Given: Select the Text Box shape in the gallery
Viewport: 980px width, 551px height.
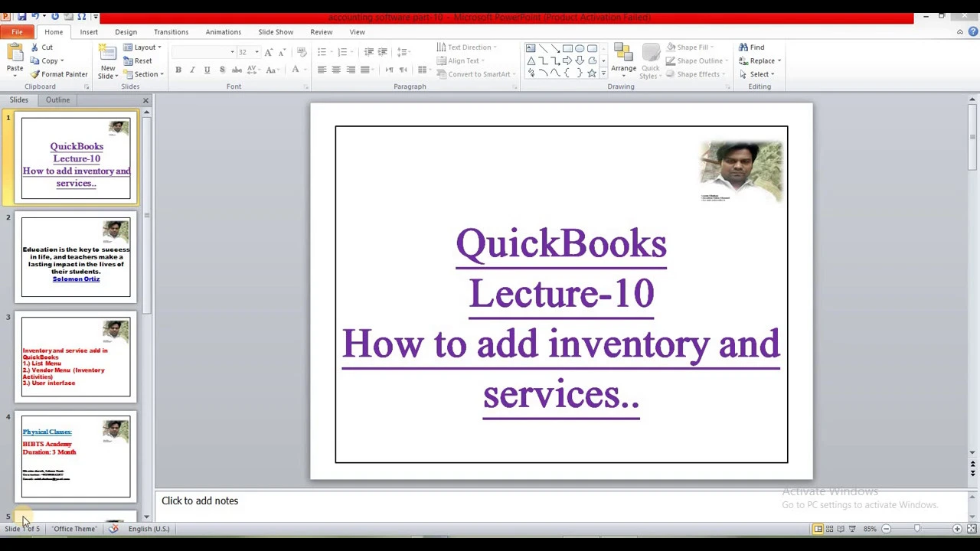Looking at the screenshot, I should (x=531, y=48).
